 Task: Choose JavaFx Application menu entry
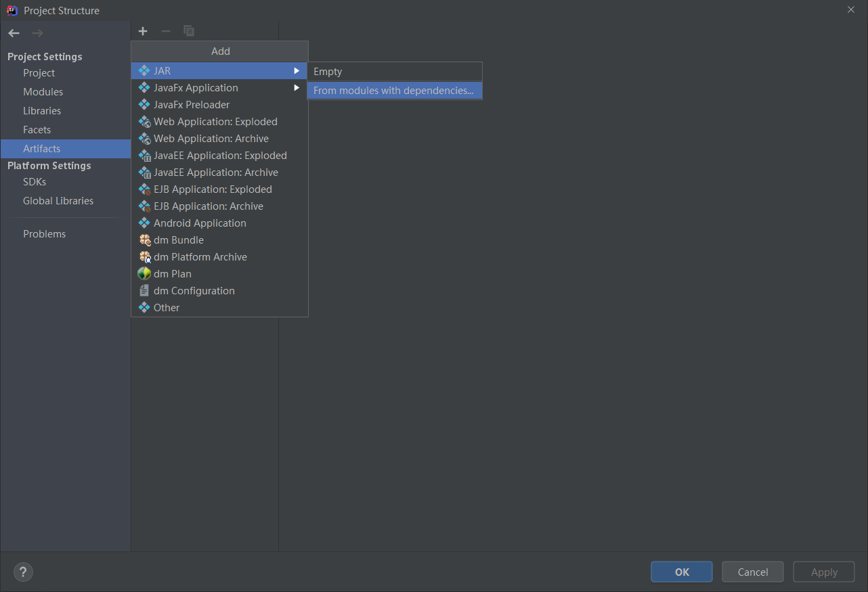219,87
